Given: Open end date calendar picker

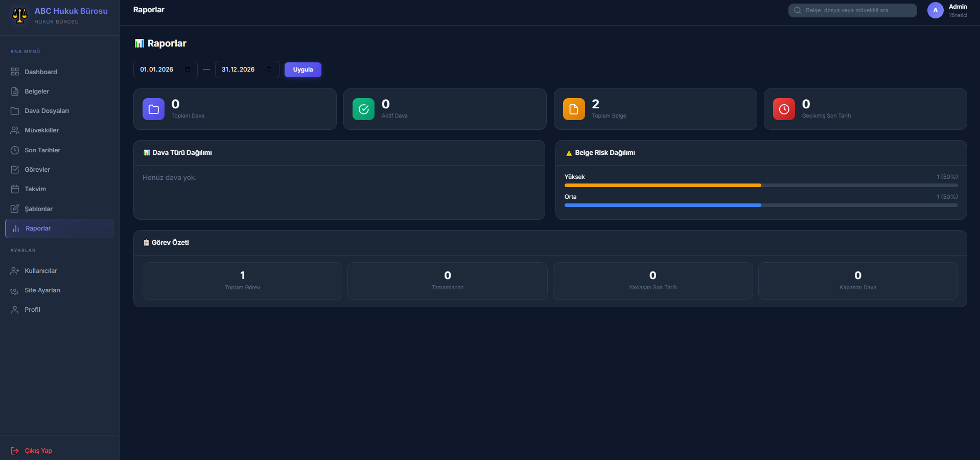Looking at the screenshot, I should (x=269, y=70).
